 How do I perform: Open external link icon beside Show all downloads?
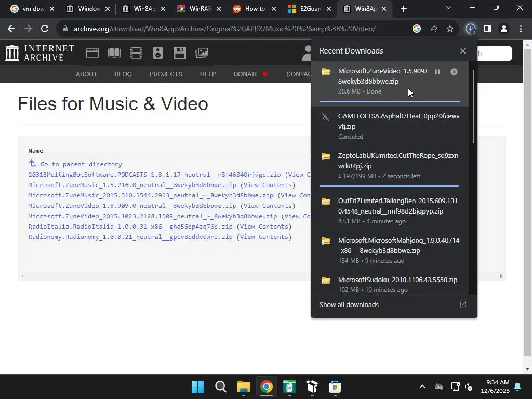pyautogui.click(x=463, y=304)
